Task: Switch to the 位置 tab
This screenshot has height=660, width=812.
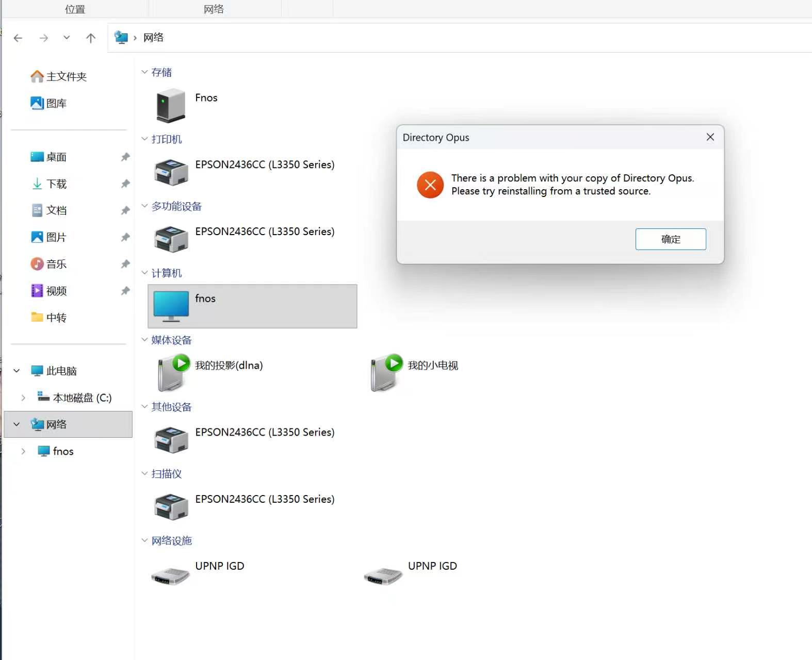Action: coord(75,9)
